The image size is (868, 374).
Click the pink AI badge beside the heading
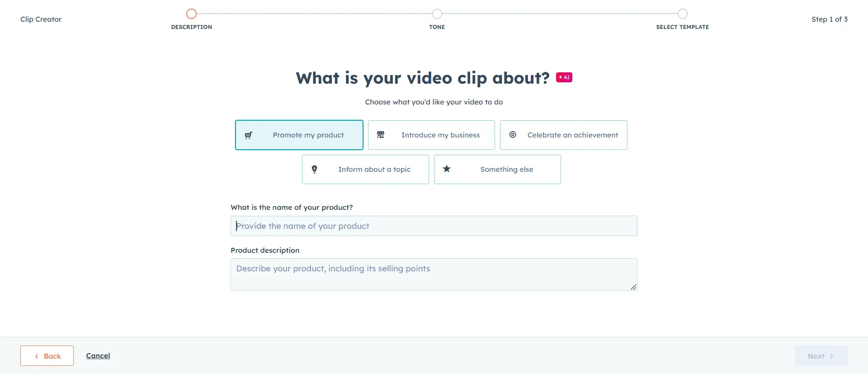pos(564,77)
